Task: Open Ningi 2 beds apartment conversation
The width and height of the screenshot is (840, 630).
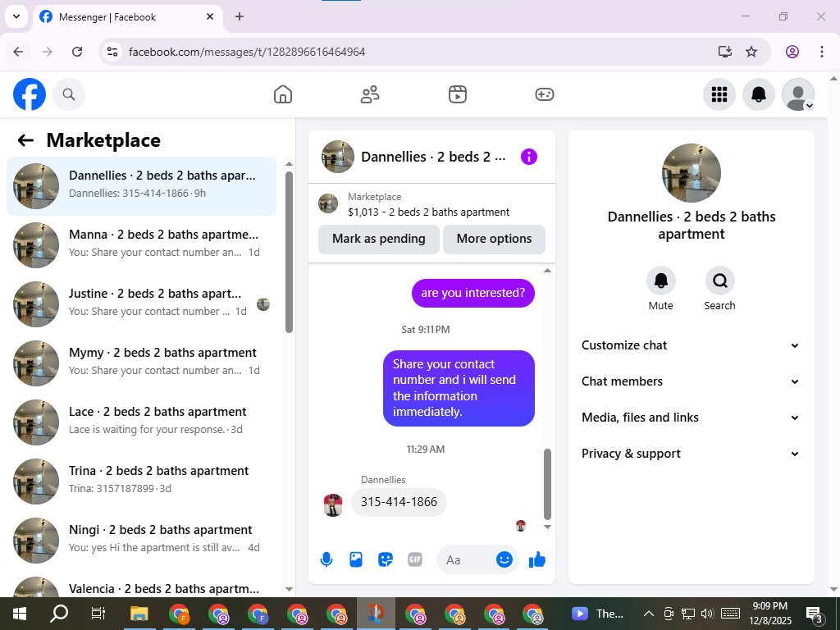Action: click(x=141, y=540)
